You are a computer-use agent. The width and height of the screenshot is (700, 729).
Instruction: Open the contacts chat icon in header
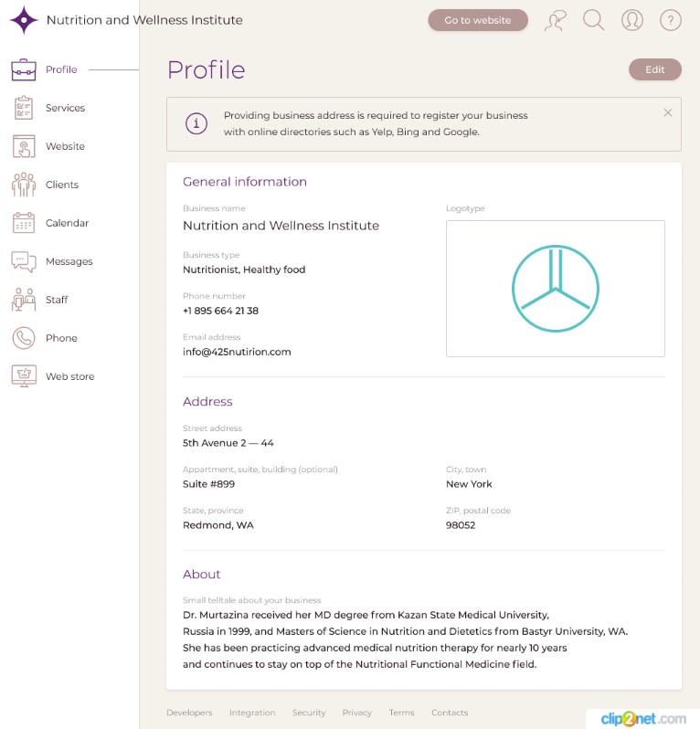[556, 20]
